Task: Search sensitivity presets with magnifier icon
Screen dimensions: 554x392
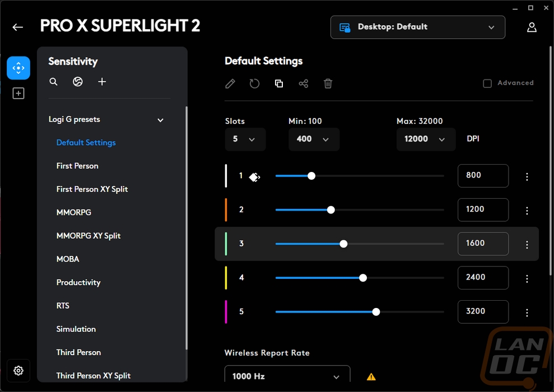Action: coord(53,82)
